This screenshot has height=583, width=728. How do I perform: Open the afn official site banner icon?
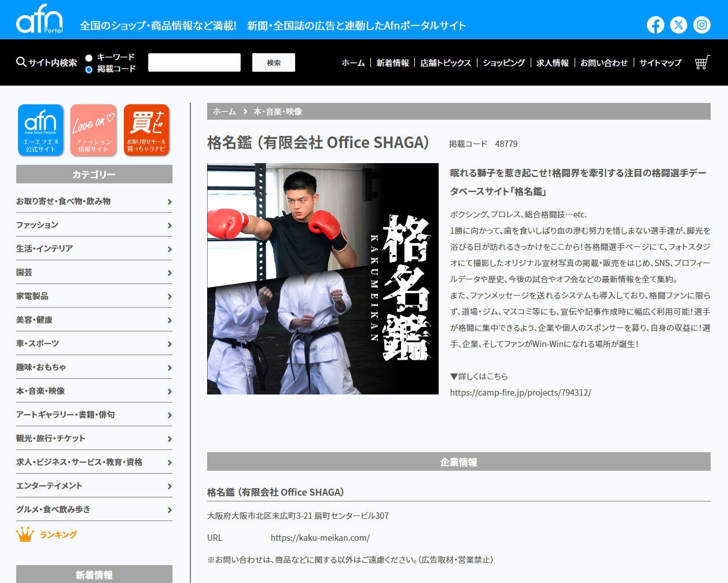click(41, 130)
